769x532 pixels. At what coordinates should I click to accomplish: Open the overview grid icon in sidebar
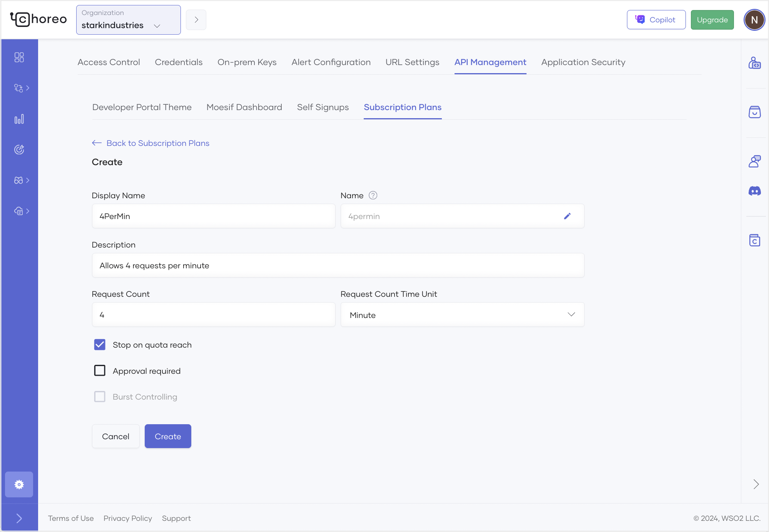pos(19,57)
